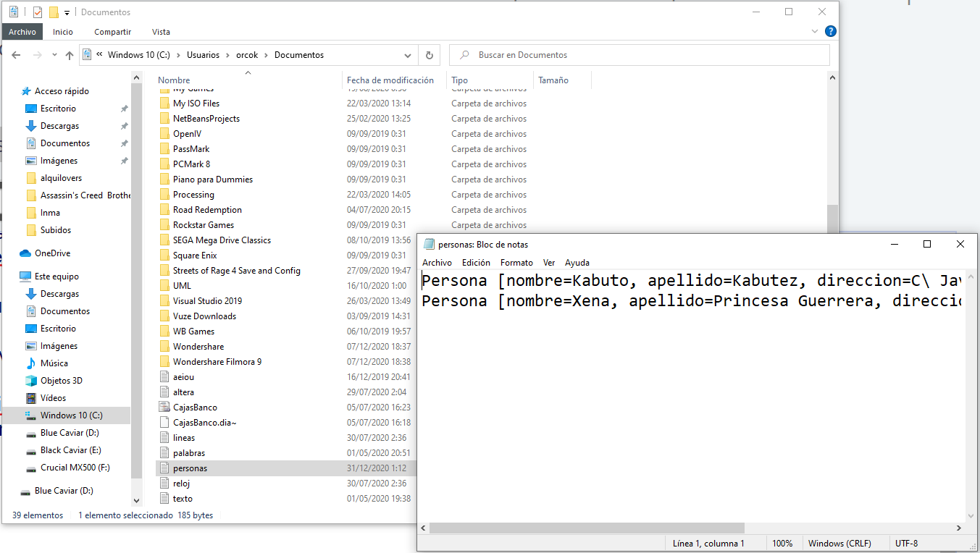Go back with the left arrow
980x553 pixels.
tap(17, 55)
